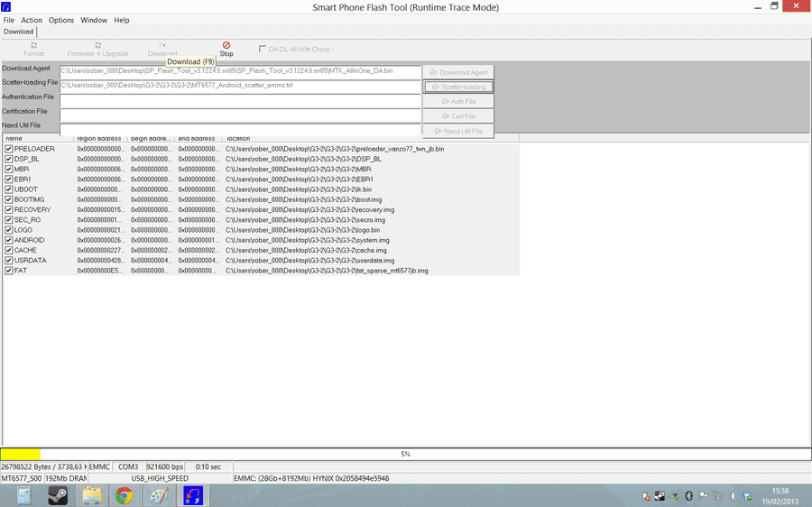The image size is (812, 507).
Task: Uncheck the USRDATA partition checkbox
Action: point(9,260)
